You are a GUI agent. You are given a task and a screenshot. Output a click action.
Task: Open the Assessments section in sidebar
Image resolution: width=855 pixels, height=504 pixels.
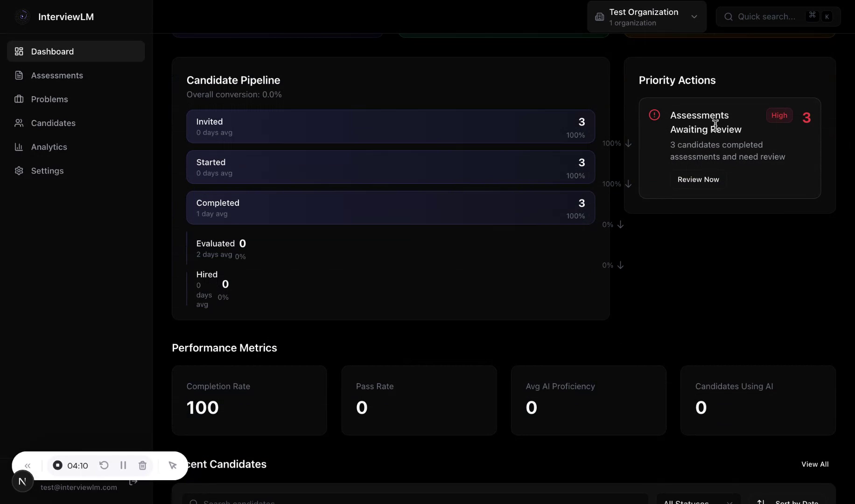tap(57, 75)
